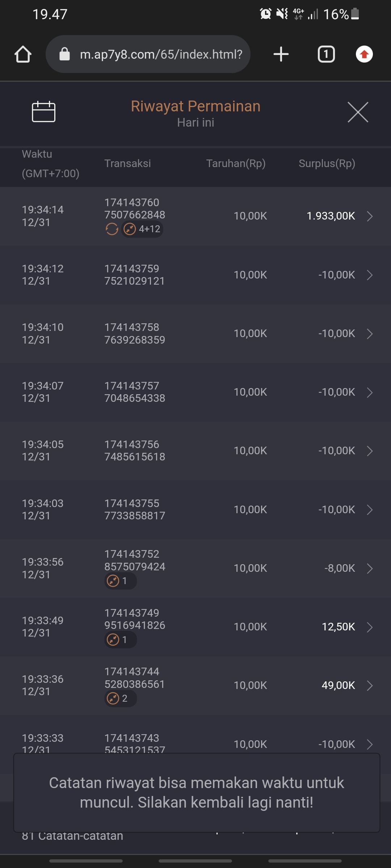
Task: Tap the red upload arrow browser icon
Action: click(364, 55)
